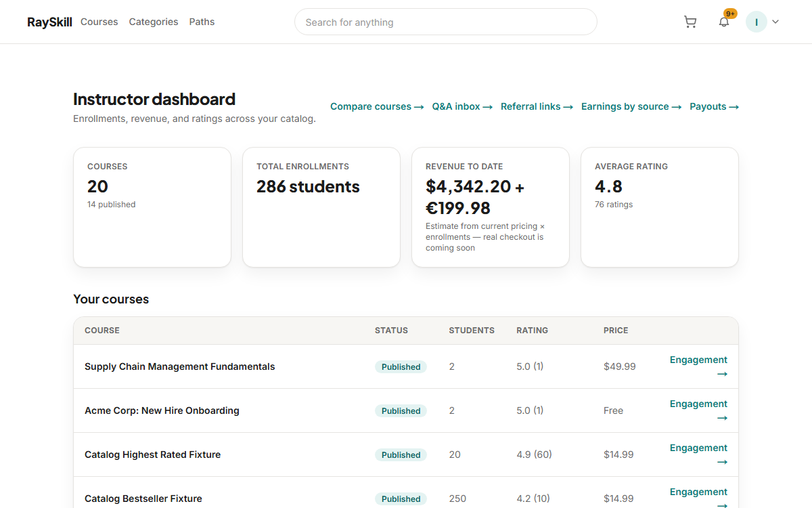Click the PRICE column header
The width and height of the screenshot is (812, 508).
click(x=616, y=331)
